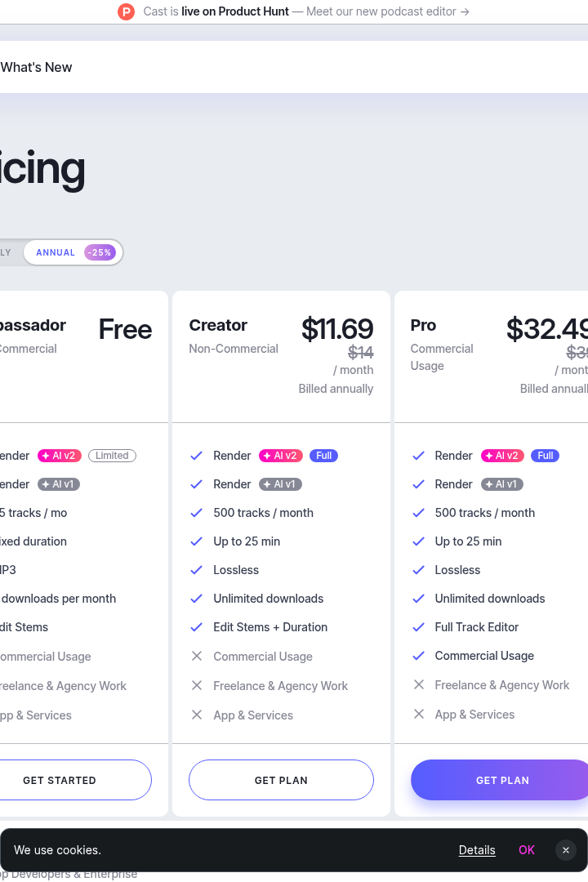Click checkmark next to Pro Full Track Editor
This screenshot has height=882, width=588.
click(x=418, y=627)
